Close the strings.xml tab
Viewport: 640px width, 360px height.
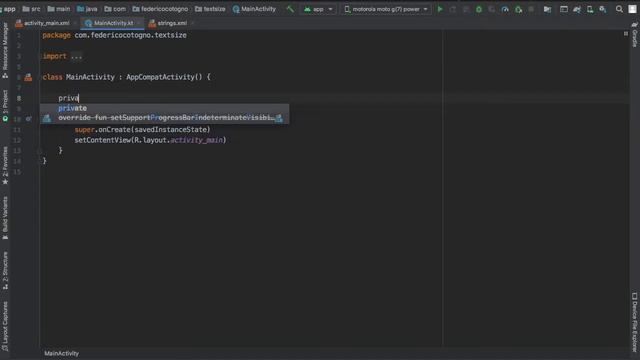click(193, 23)
